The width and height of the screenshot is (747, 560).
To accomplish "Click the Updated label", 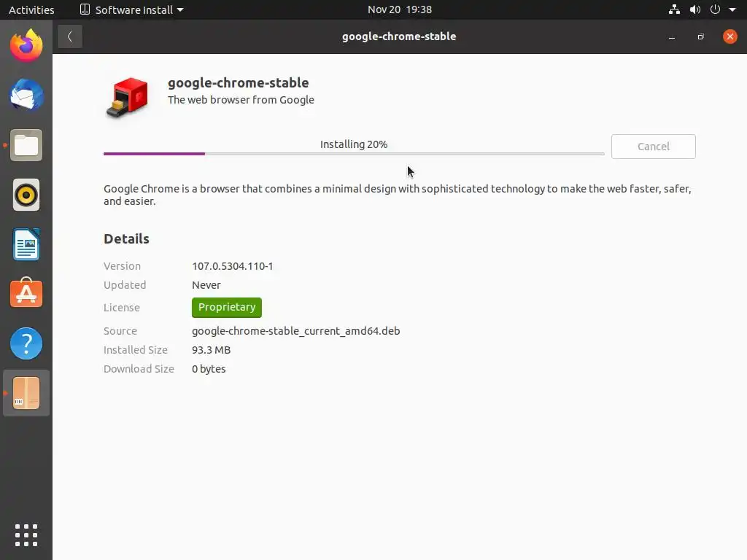I will [125, 285].
